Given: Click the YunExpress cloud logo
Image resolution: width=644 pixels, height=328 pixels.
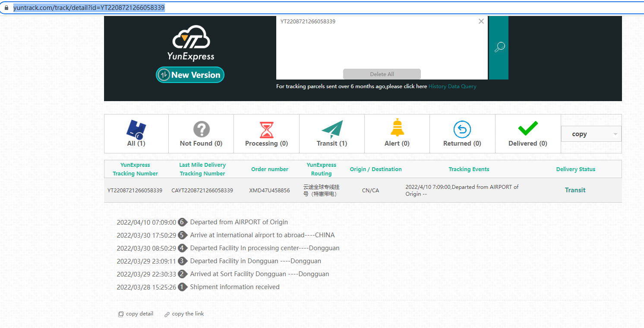Looking at the screenshot, I should click(x=191, y=43).
